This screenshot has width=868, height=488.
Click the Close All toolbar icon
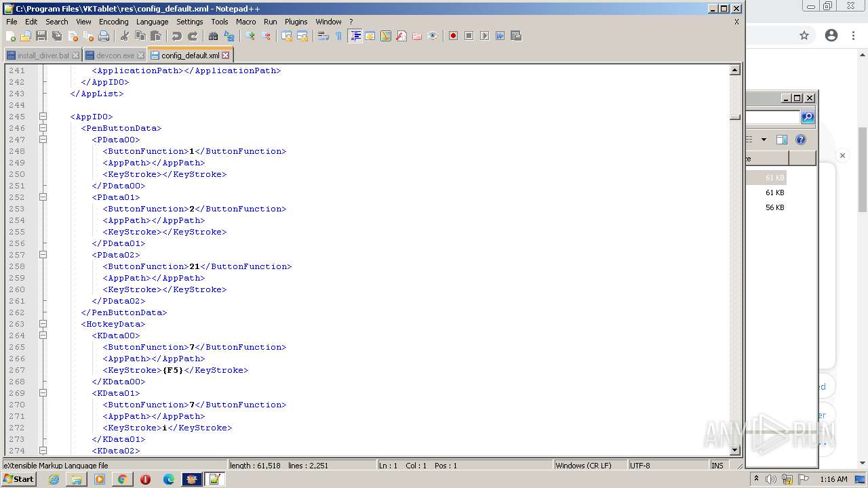click(x=88, y=36)
